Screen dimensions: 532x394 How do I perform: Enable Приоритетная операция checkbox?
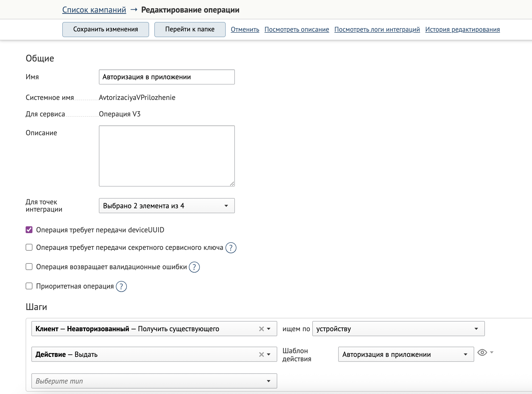click(x=29, y=286)
